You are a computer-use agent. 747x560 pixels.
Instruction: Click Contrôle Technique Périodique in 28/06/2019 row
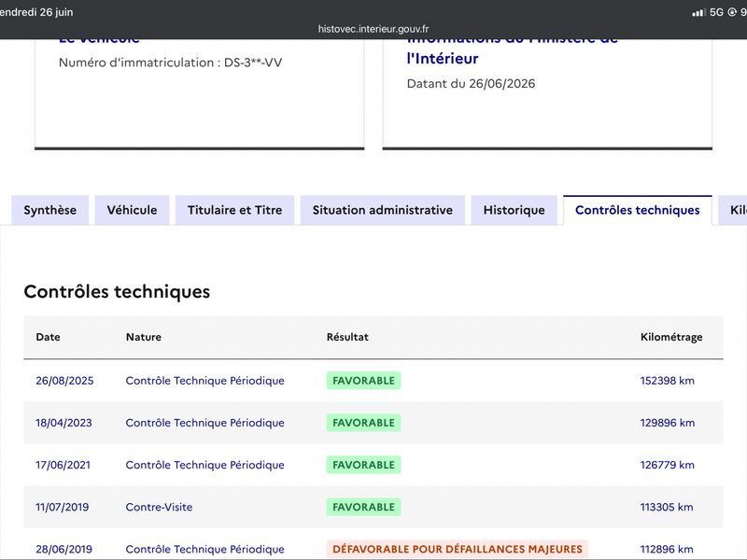204,549
